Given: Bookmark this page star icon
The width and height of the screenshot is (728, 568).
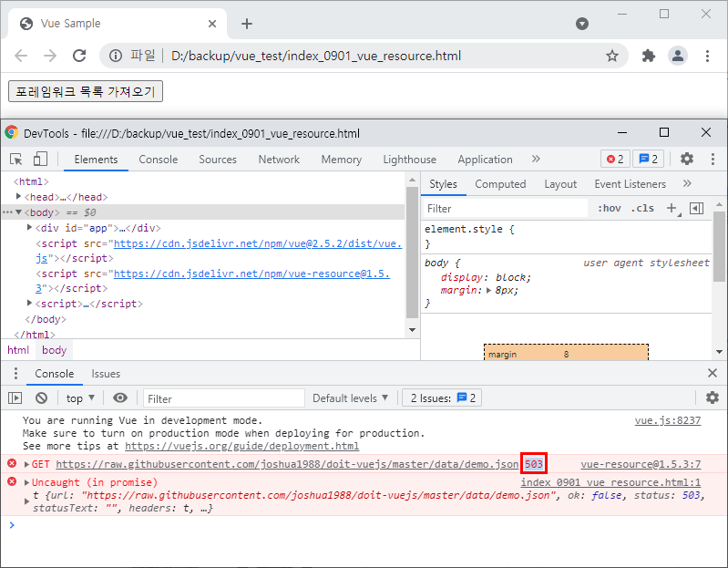Looking at the screenshot, I should pos(612,56).
